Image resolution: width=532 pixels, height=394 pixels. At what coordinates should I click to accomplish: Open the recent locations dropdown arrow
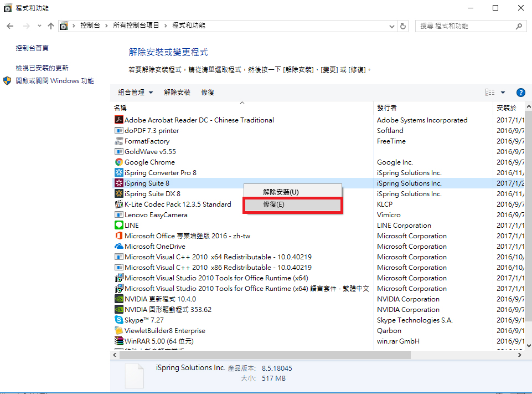(x=39, y=26)
